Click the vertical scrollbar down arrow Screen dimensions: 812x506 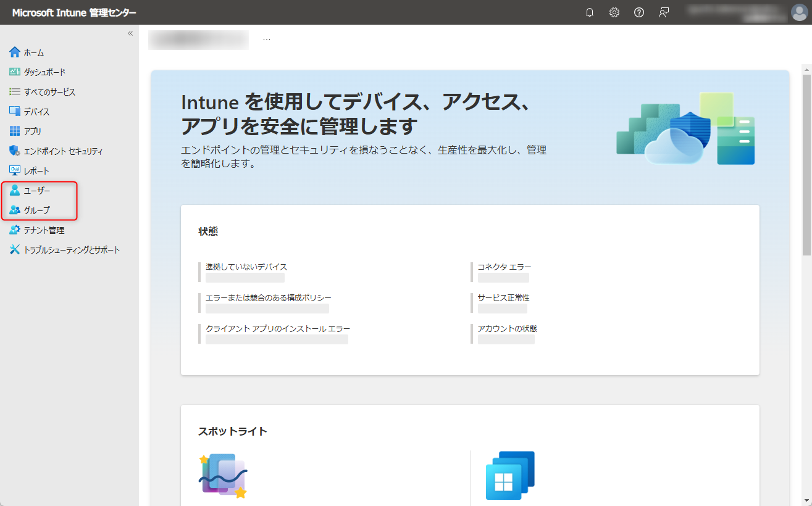pyautogui.click(x=806, y=500)
